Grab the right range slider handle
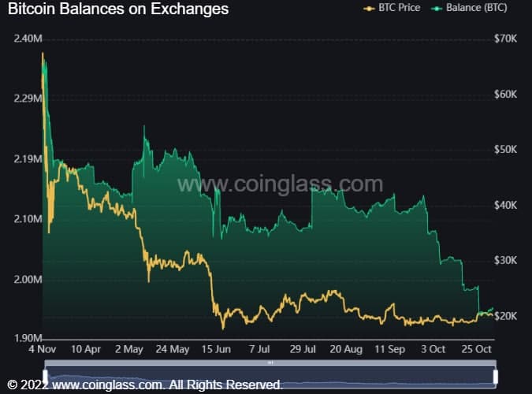This screenshot has height=394, width=532. click(496, 377)
